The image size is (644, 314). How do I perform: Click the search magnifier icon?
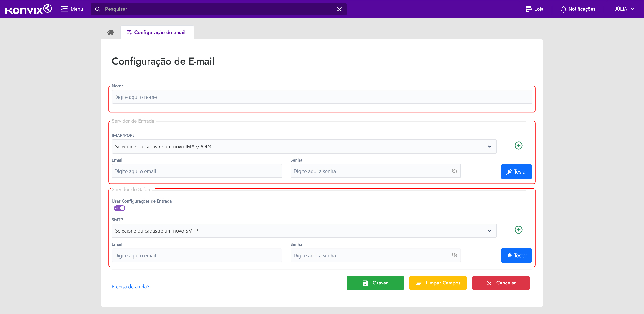(97, 9)
